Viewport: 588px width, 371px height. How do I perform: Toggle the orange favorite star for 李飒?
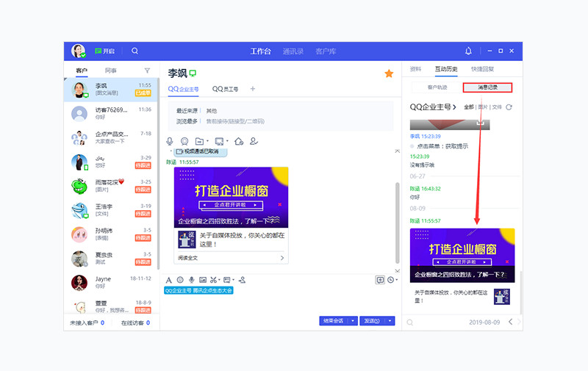(389, 73)
